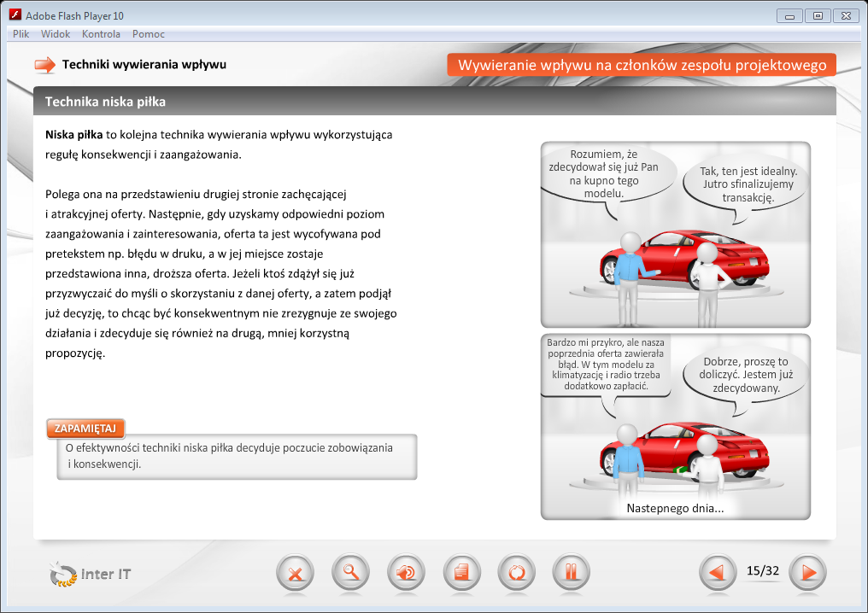868x613 pixels.
Task: Pause the slide playback
Action: 572,572
